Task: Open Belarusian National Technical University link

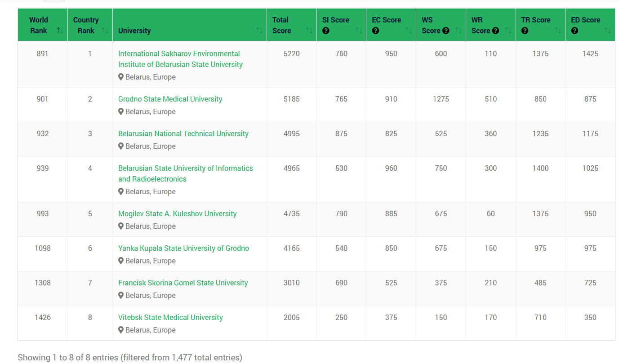Action: click(183, 133)
